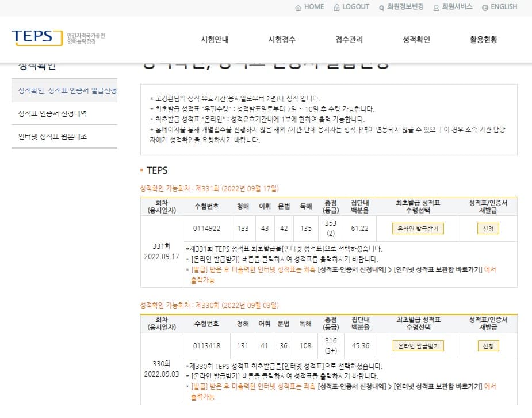Click total score 353 (2)
Image resolution: width=532 pixels, height=418 pixels.
(x=331, y=228)
